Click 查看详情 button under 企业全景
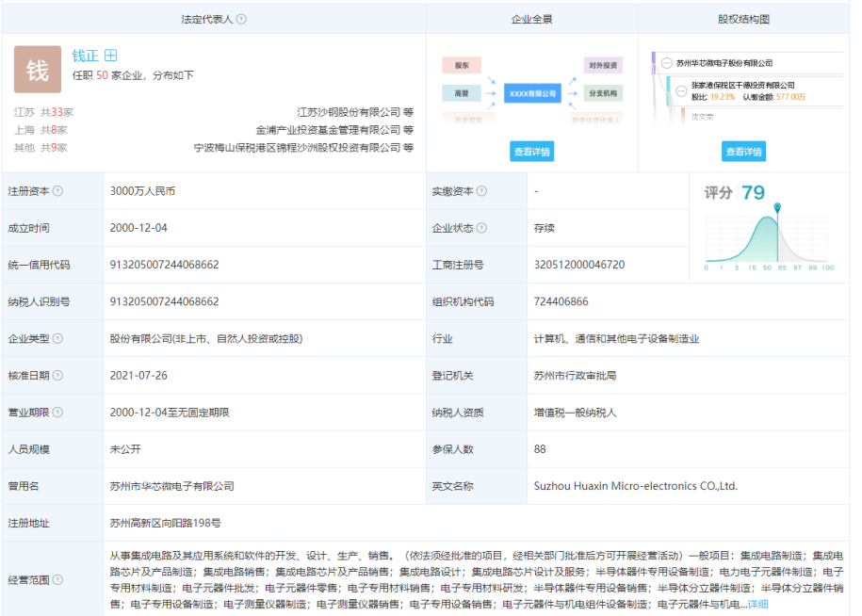Image resolution: width=862 pixels, height=616 pixels. point(531,152)
